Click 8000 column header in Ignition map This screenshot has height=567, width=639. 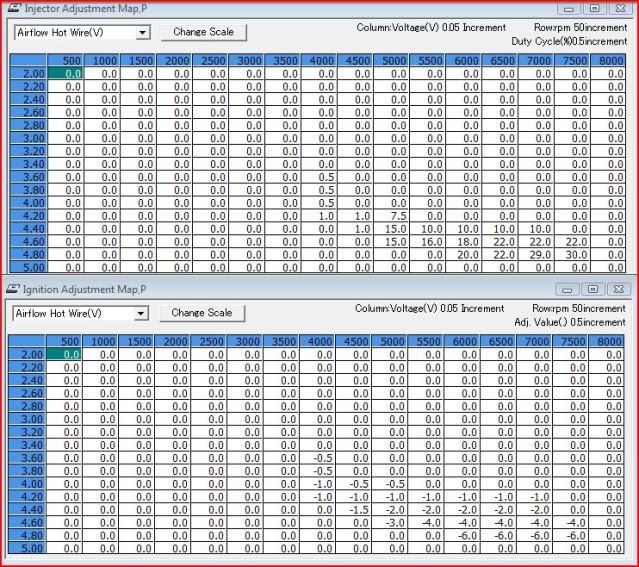pos(606,341)
